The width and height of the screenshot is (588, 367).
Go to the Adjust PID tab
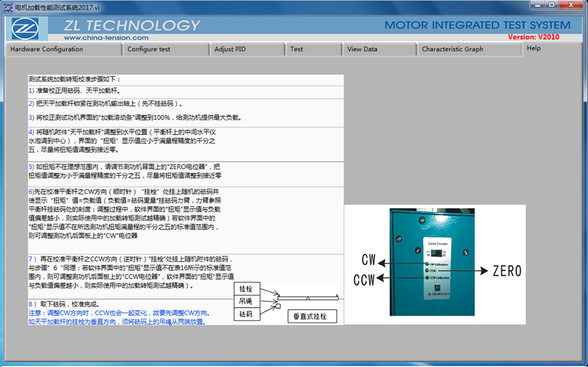tap(230, 49)
